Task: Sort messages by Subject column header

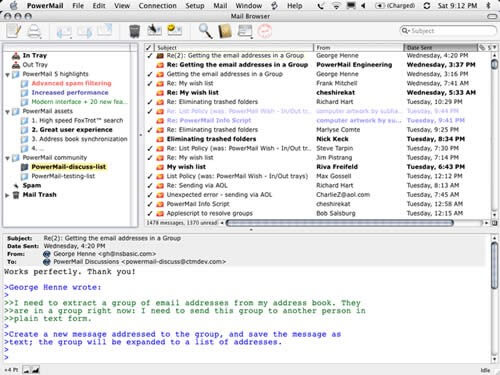Action: 234,48
